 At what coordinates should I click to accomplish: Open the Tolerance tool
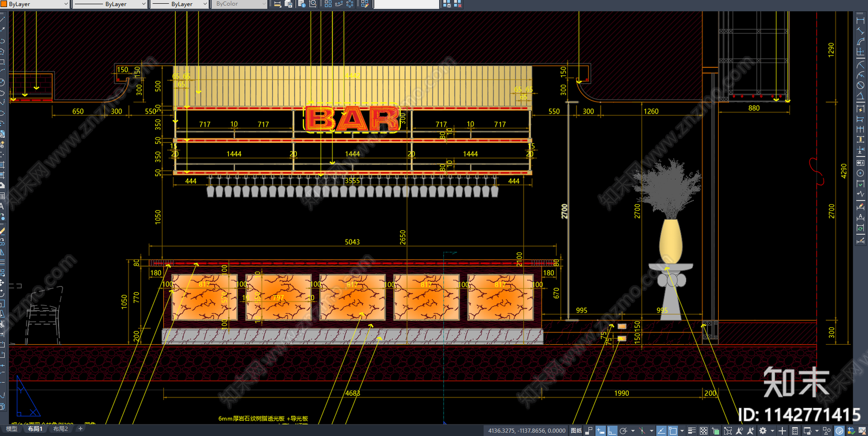(860, 162)
